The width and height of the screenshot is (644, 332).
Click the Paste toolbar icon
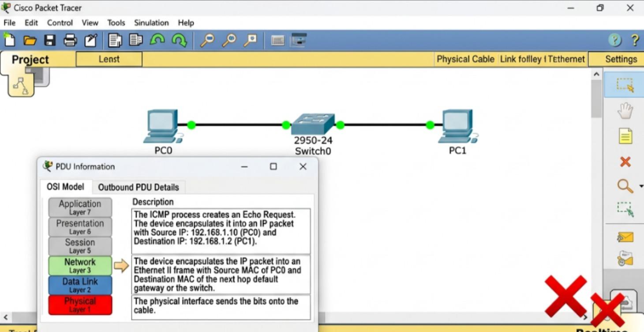coord(136,40)
